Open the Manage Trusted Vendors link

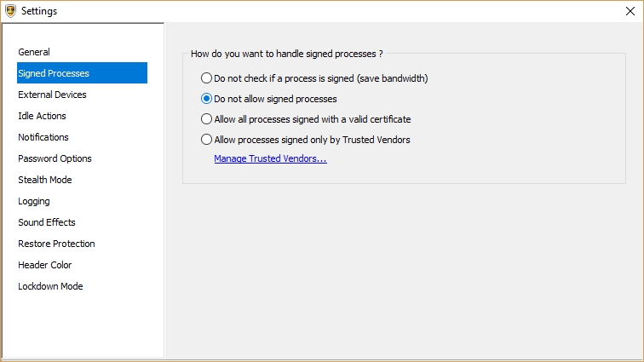(x=270, y=158)
